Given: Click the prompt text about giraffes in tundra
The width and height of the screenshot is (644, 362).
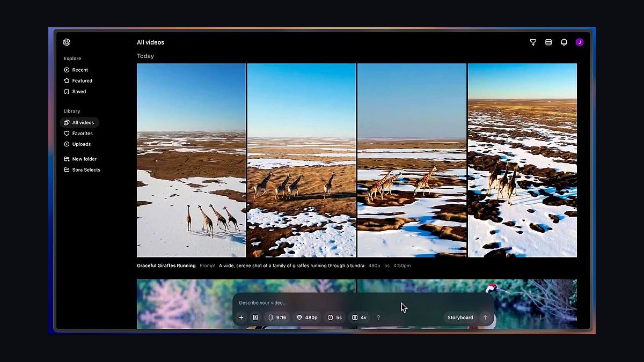Looking at the screenshot, I should [291, 265].
